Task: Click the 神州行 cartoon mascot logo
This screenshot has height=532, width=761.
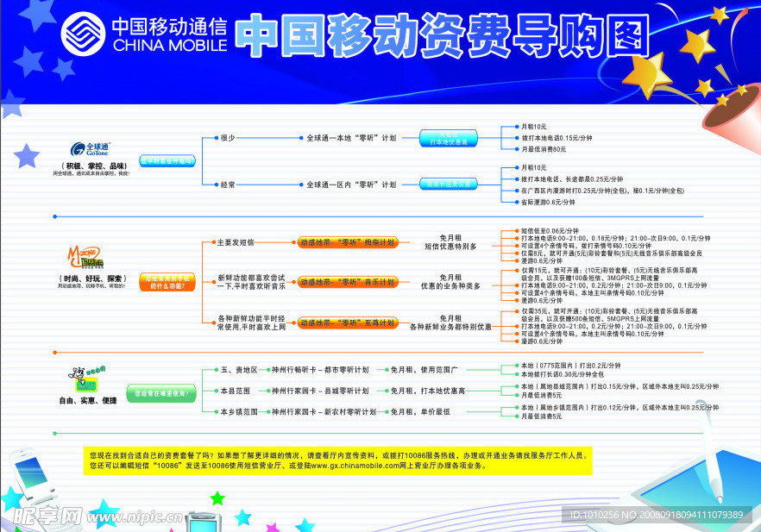Action: (x=87, y=379)
